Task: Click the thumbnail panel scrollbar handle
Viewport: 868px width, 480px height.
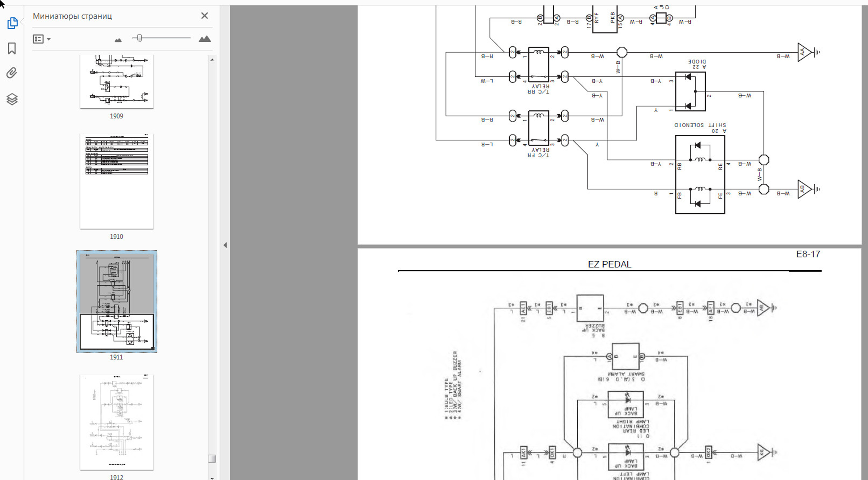Action: [x=212, y=459]
